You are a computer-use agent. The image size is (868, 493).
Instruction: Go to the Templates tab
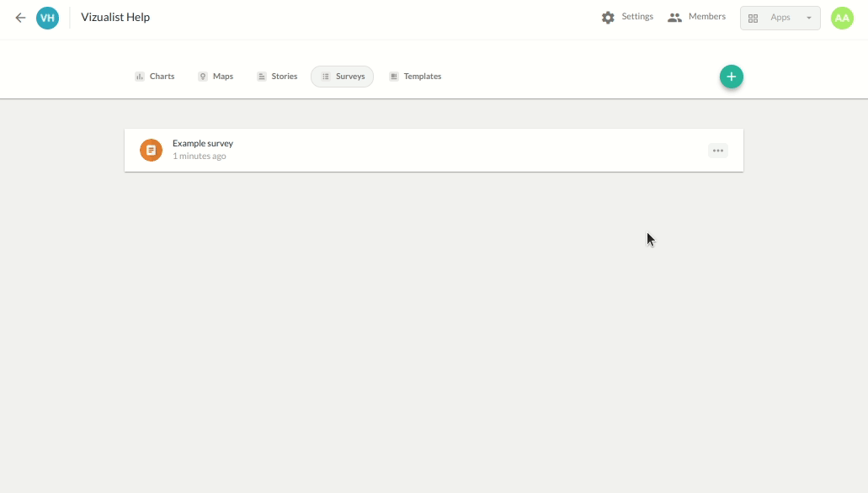pos(415,77)
